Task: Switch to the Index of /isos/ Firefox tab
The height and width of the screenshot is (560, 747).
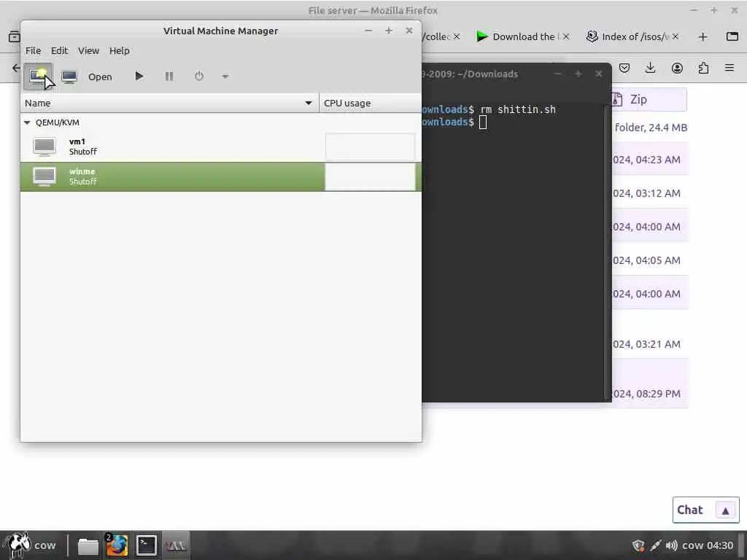Action: (632, 36)
